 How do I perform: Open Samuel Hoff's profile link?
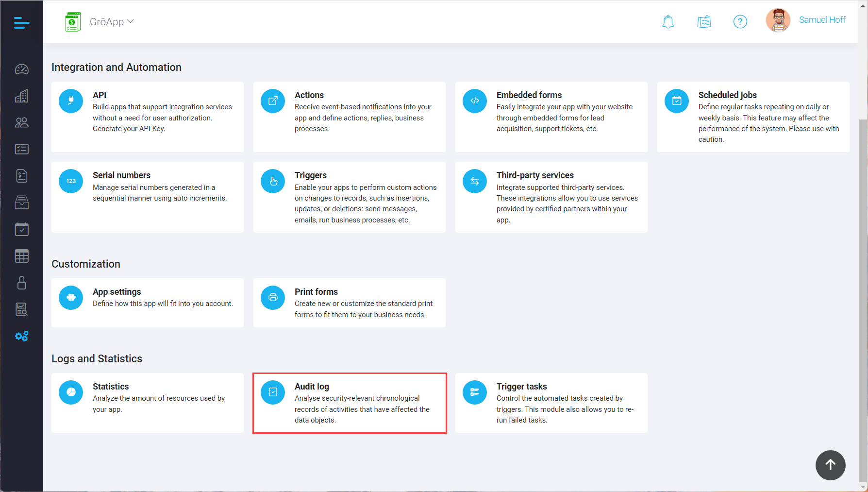coord(822,20)
